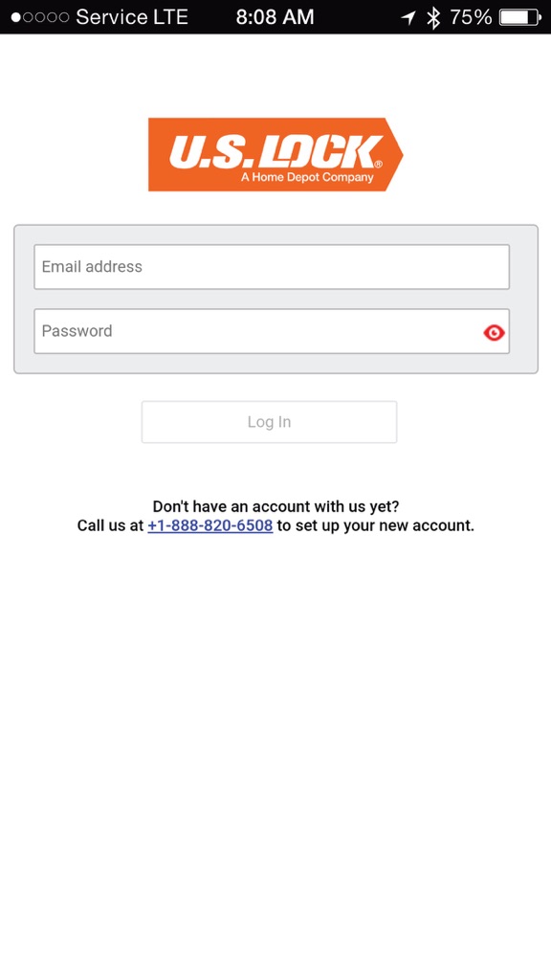Image resolution: width=551 pixels, height=980 pixels.
Task: Tap the signal strength dots indicator
Action: tap(40, 17)
